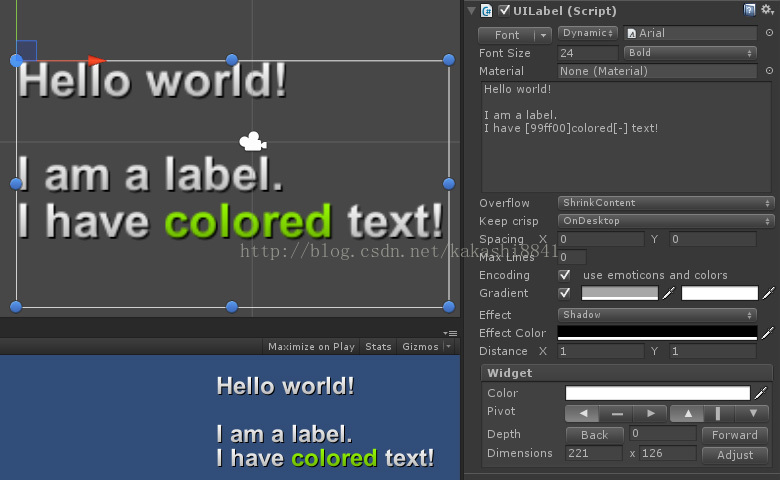Viewport: 780px width, 480px height.
Task: Click the Depth Forward button
Action: click(734, 435)
